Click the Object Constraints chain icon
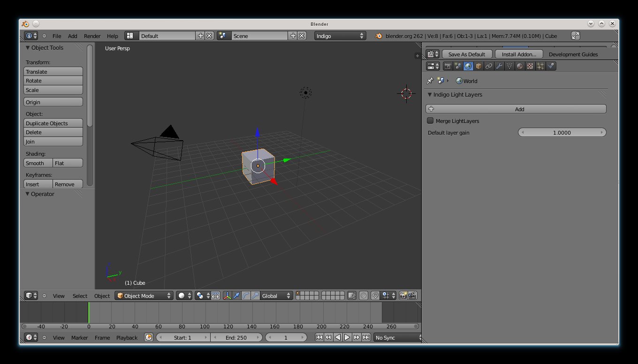The width and height of the screenshot is (638, 364). (x=489, y=67)
